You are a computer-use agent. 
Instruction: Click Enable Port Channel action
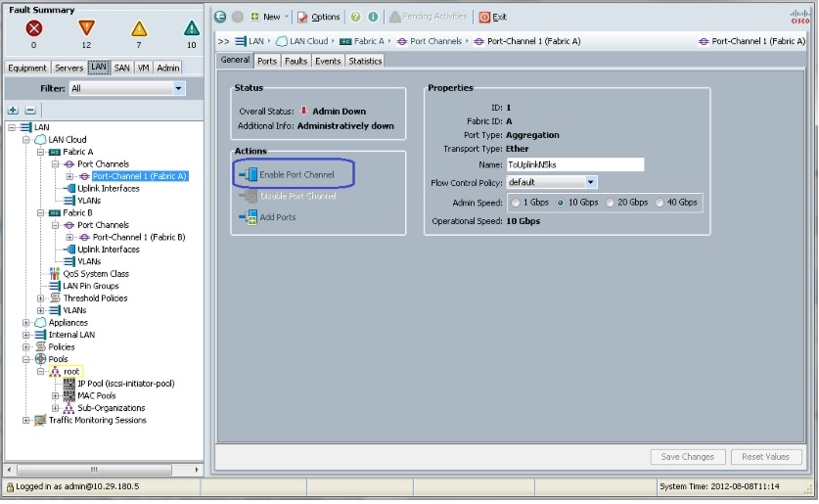pos(296,174)
